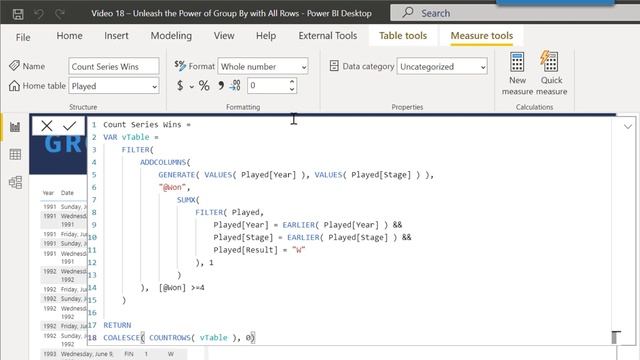This screenshot has height=360, width=640.
Task: Click the decimal places value field
Action: (268, 86)
